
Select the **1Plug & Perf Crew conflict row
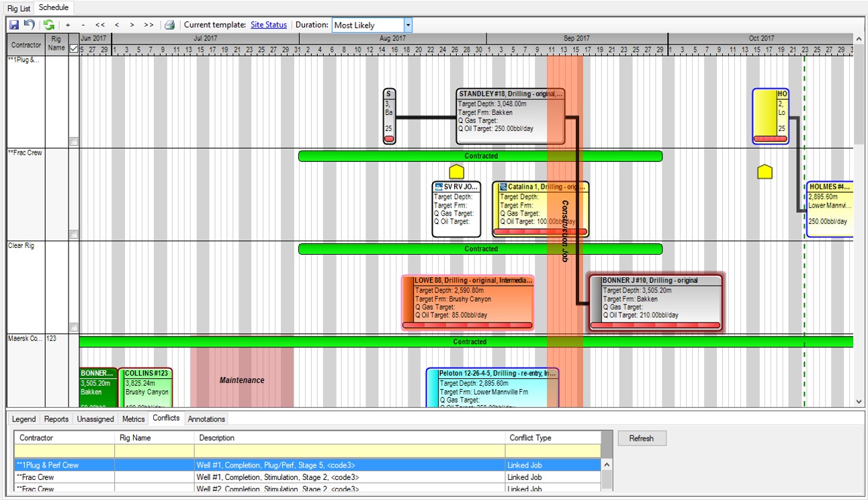[x=308, y=465]
